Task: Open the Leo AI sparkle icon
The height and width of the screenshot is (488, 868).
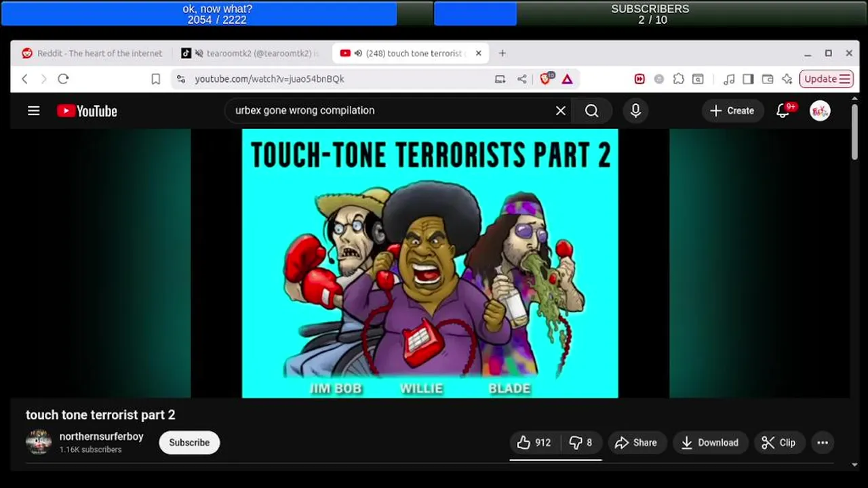Action: click(x=787, y=79)
